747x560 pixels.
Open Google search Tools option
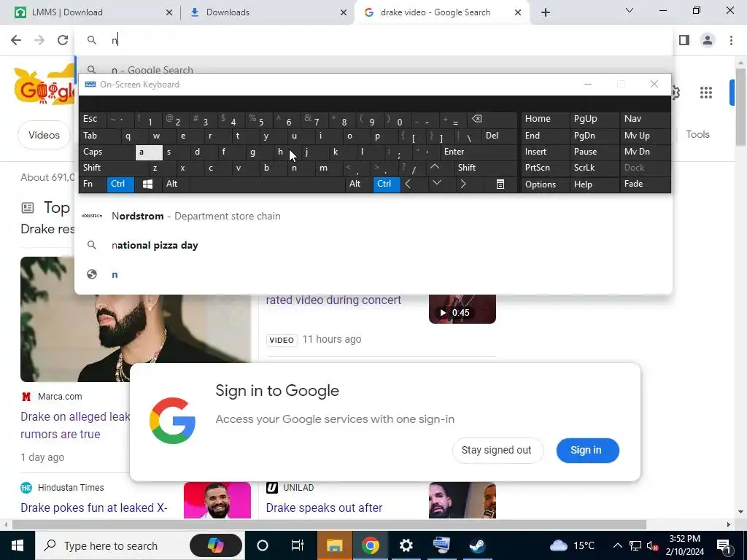click(x=697, y=135)
